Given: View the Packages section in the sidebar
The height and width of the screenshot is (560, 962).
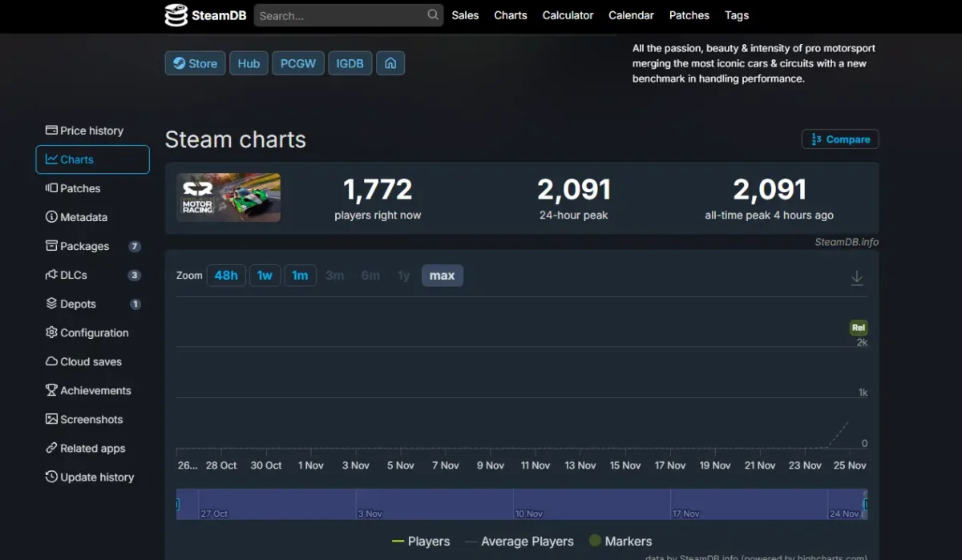Looking at the screenshot, I should point(85,246).
